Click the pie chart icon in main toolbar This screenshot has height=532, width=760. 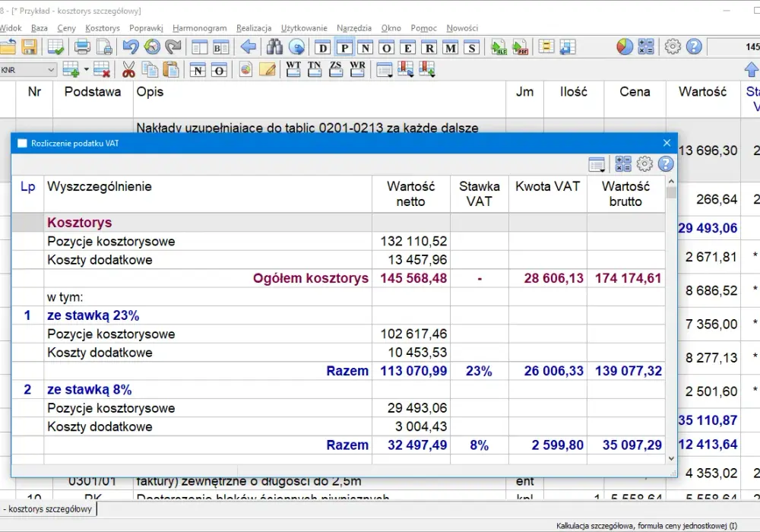pos(625,47)
